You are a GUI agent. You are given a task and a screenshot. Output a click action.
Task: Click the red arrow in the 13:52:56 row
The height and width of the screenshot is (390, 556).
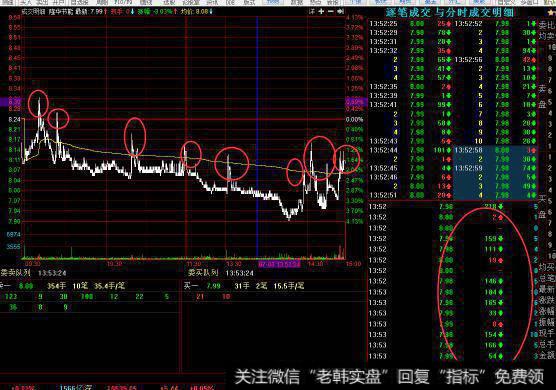point(534,60)
